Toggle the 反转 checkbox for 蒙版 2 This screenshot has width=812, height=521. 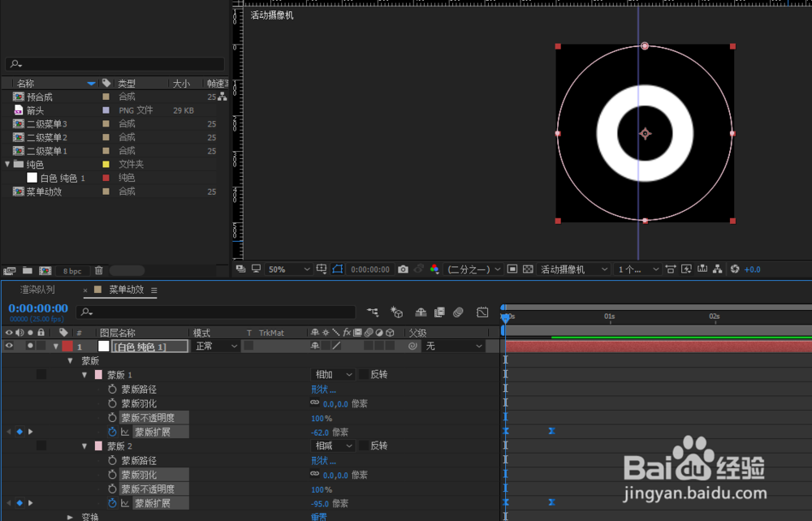(x=364, y=446)
